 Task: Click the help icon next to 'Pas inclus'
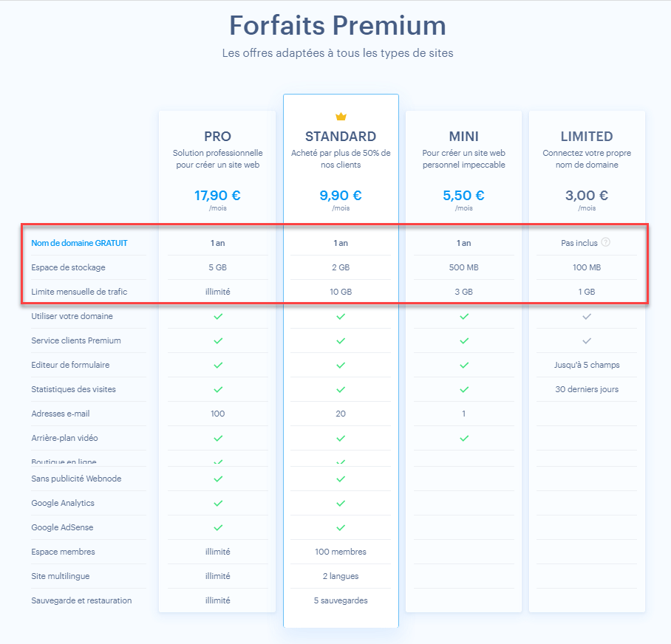tap(606, 241)
